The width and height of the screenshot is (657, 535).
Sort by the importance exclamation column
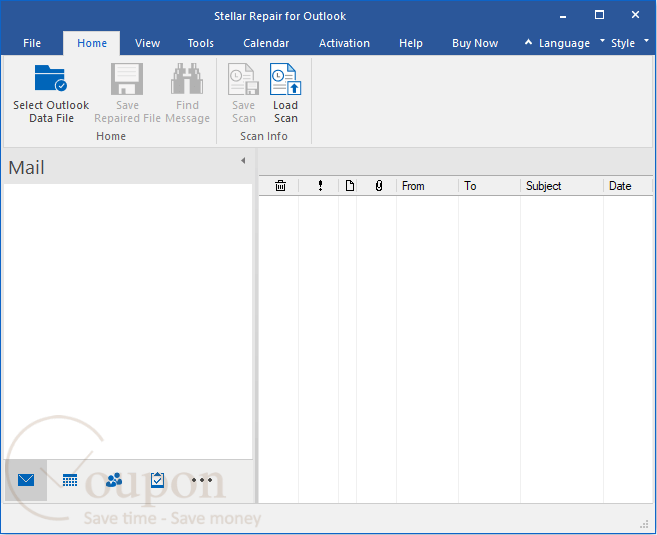(320, 186)
